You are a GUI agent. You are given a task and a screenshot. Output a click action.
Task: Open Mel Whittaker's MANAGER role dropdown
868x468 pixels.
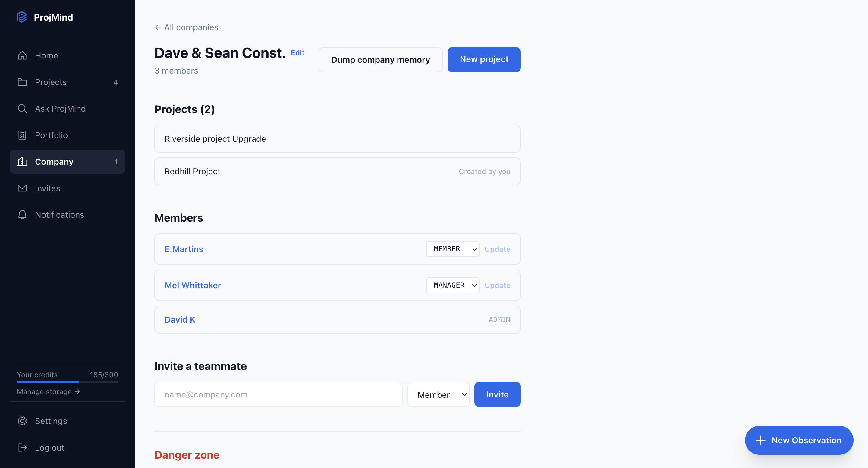452,285
